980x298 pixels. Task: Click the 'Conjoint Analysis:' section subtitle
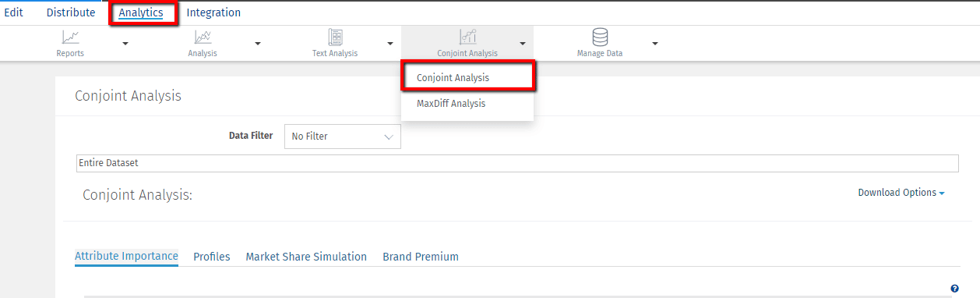[x=137, y=195]
